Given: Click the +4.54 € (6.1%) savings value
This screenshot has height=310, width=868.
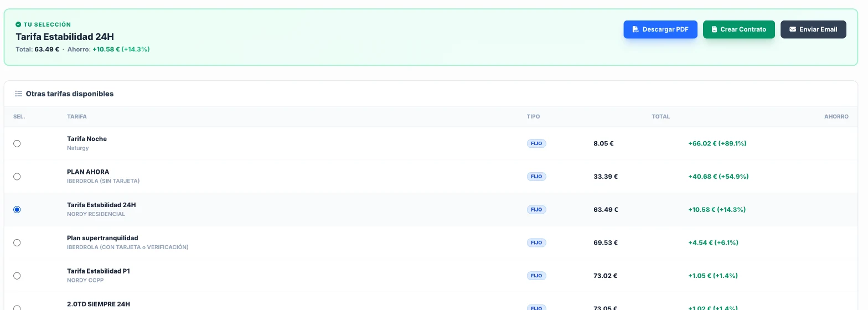Looking at the screenshot, I should (714, 242).
